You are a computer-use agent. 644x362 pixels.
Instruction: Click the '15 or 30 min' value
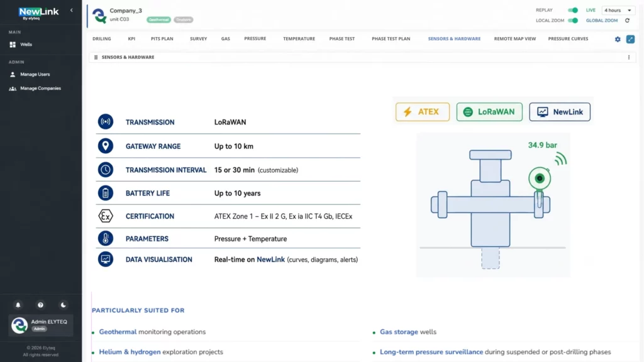[235, 170]
